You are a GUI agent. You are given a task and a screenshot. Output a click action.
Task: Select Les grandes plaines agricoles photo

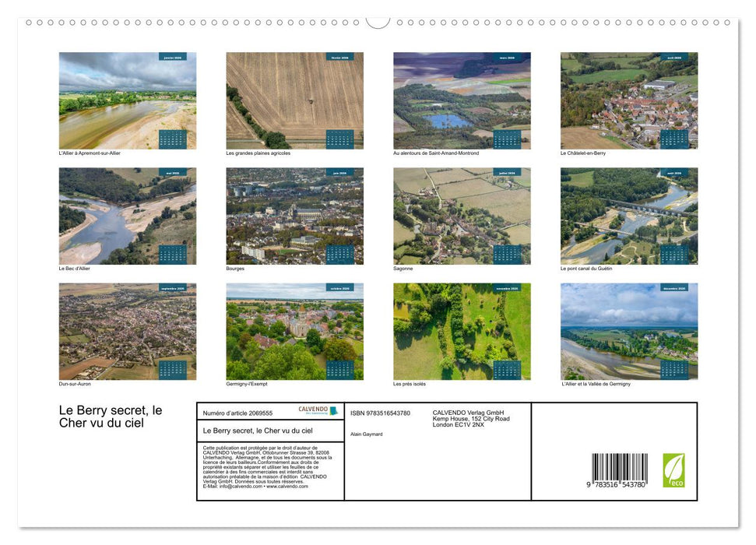pyautogui.click(x=294, y=100)
